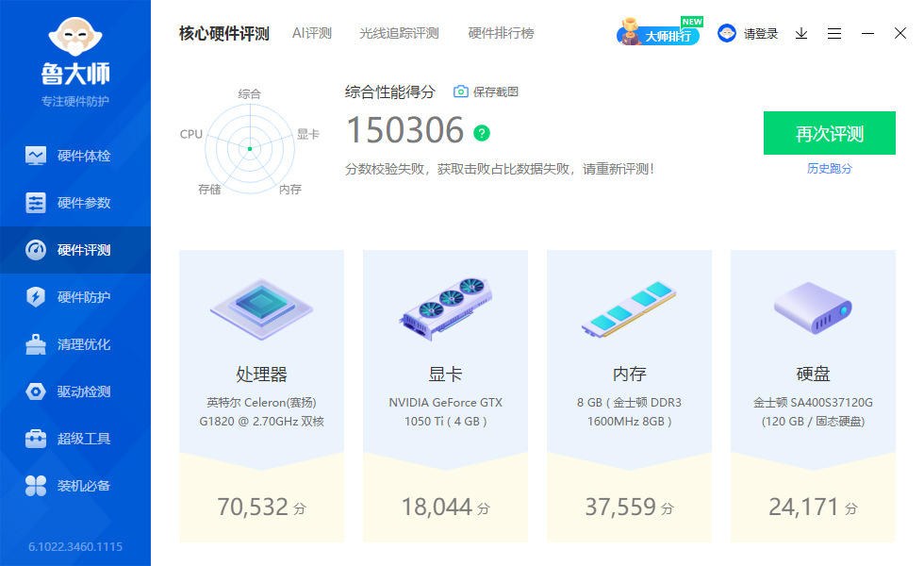
Task: Switch to the AI评测 tab
Action: tap(312, 34)
